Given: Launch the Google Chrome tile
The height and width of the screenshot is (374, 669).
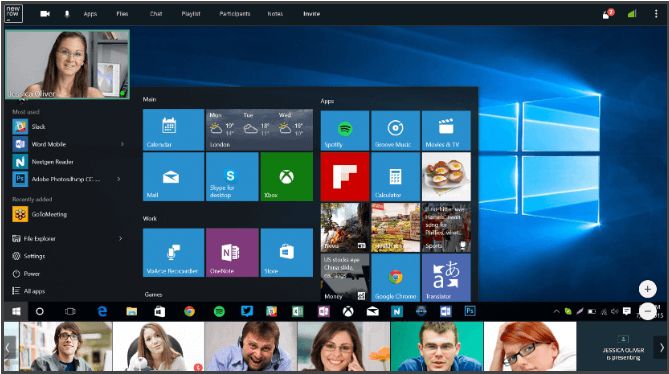Looking at the screenshot, I should click(x=396, y=278).
